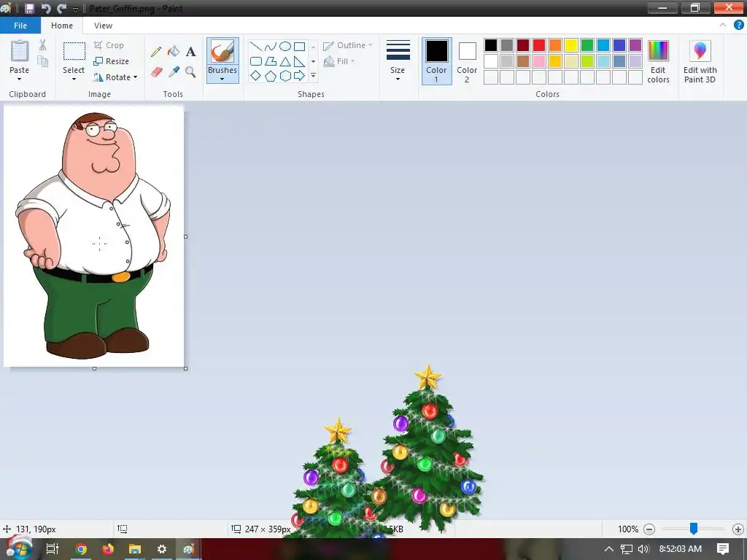Pick the red color swatch
Screen dimensions: 747x560
click(x=539, y=45)
